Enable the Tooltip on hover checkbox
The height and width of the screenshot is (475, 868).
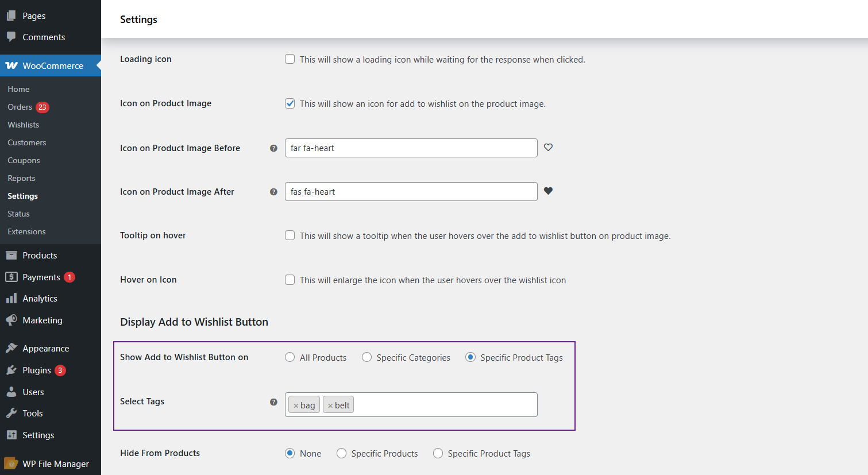290,235
